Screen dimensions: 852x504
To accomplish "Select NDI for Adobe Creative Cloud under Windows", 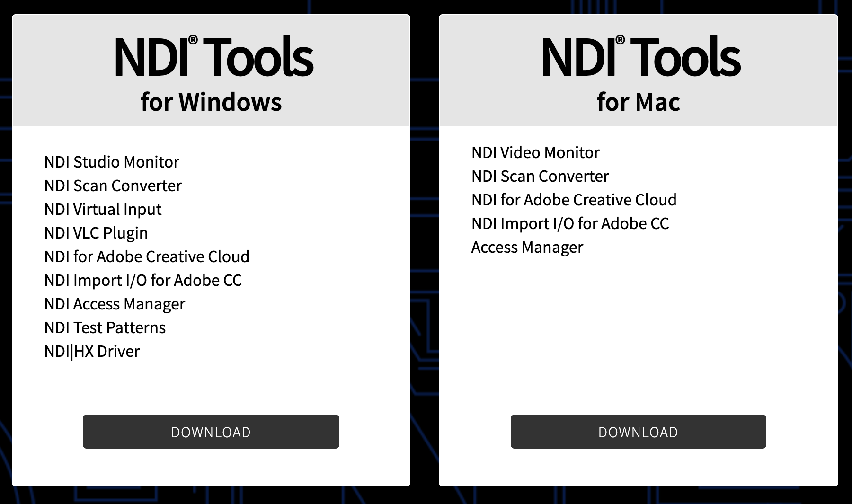I will click(147, 256).
